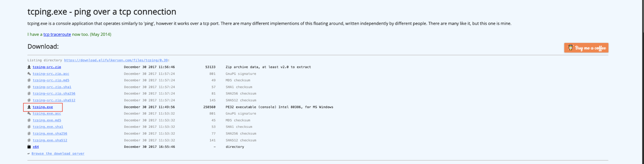Click download icon beside tcping.exe
644x164 pixels.
pos(29,107)
